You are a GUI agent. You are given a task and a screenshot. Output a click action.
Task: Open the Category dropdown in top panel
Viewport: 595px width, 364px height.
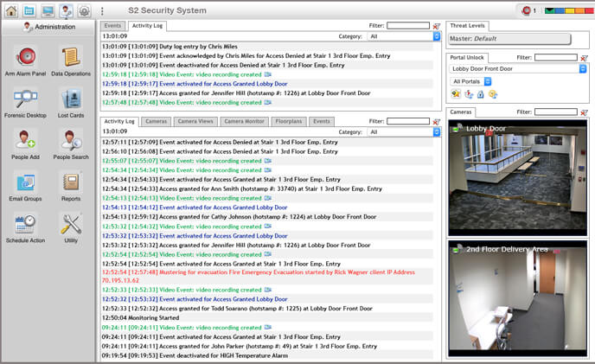point(404,36)
